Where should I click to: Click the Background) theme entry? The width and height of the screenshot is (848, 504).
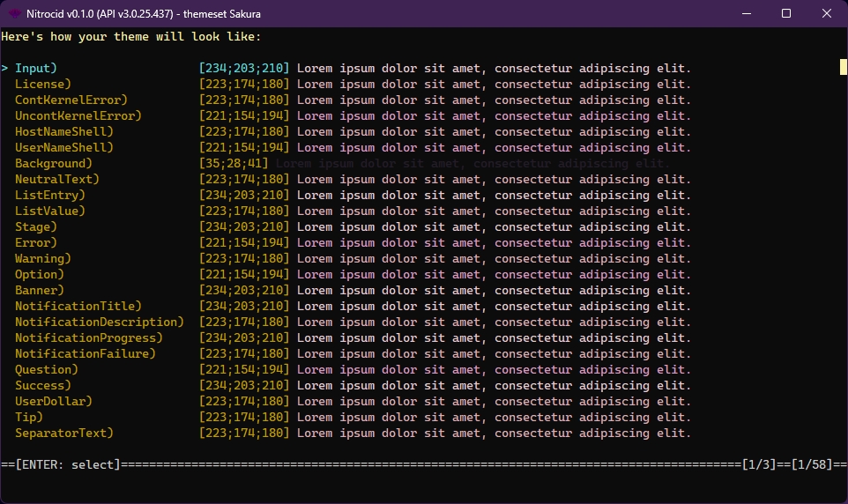tap(54, 163)
